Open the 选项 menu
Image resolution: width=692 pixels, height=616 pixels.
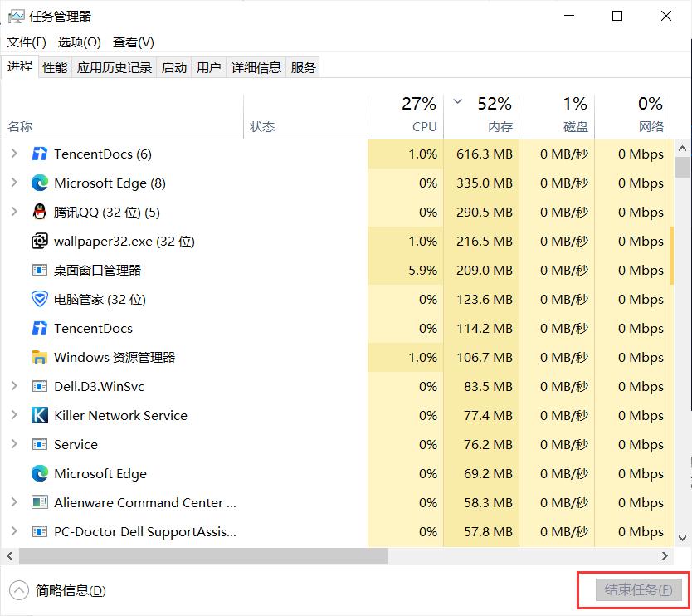79,42
